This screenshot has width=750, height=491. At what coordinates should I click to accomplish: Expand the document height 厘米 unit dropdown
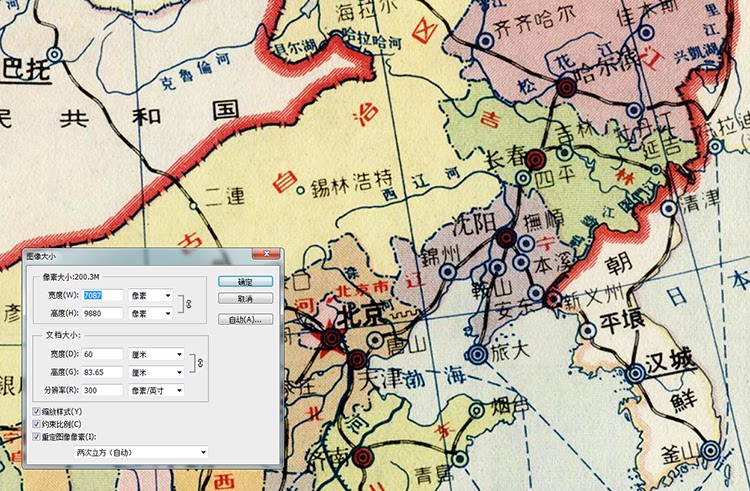point(156,372)
